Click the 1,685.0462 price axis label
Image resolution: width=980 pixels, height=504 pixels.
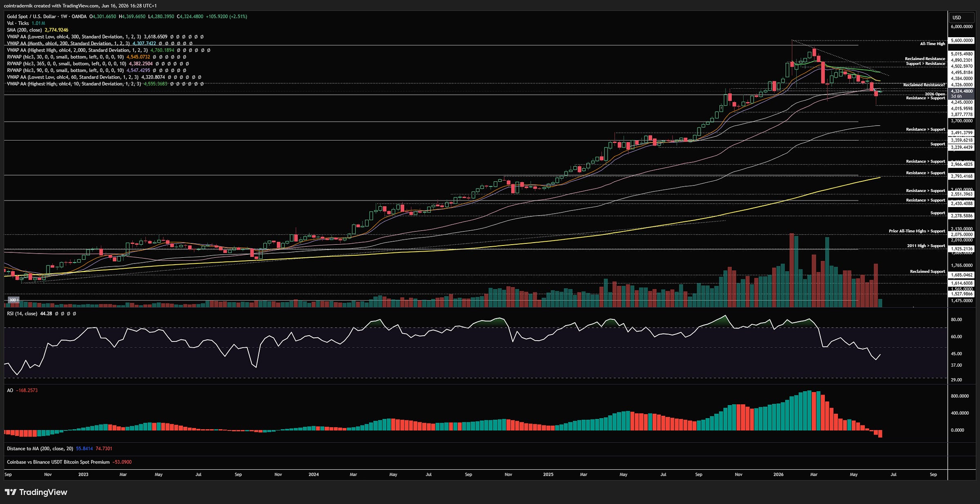962,275
